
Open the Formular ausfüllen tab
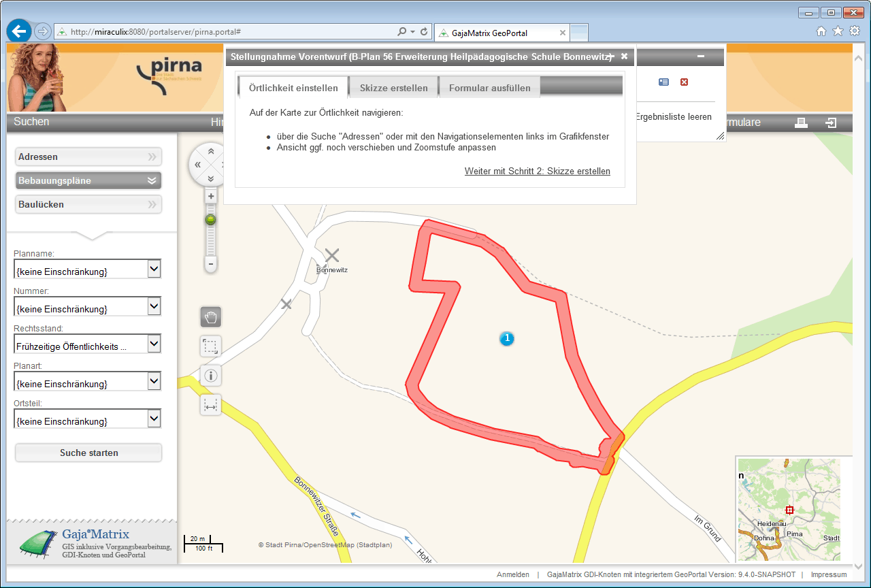(x=489, y=88)
